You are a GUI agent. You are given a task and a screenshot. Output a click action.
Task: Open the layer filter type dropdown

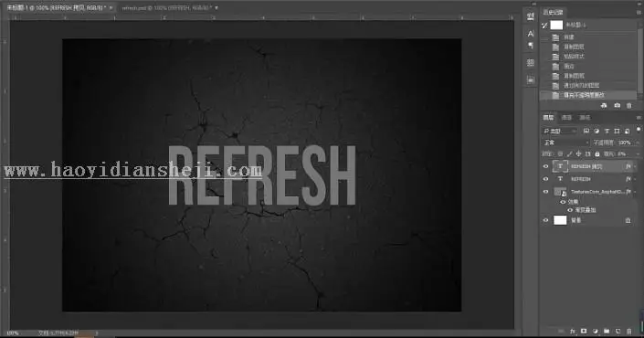point(559,131)
